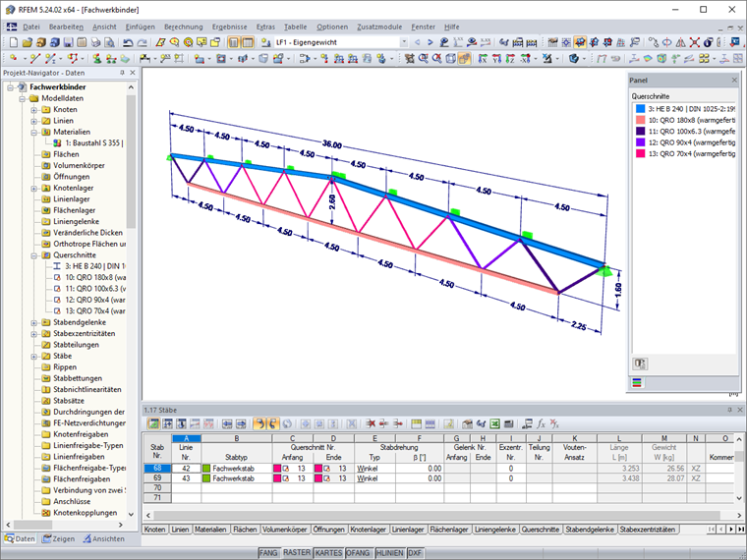The width and height of the screenshot is (747, 560).
Task: Create a new model with the New icon
Action: (14, 42)
